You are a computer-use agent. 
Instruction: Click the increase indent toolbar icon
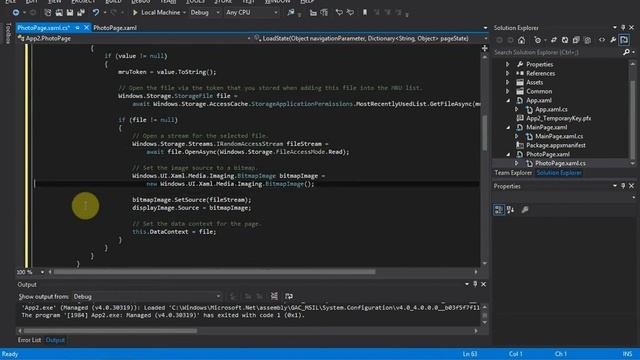324,13
